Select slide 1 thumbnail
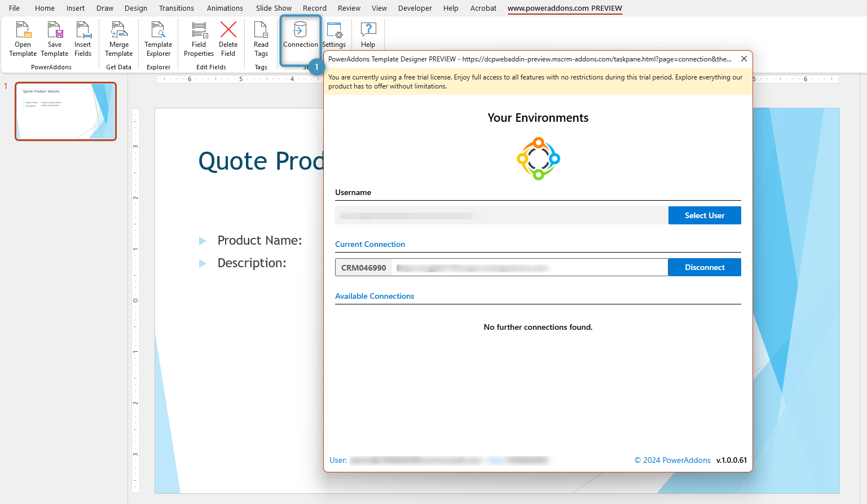Viewport: 867px width, 504px height. click(66, 111)
